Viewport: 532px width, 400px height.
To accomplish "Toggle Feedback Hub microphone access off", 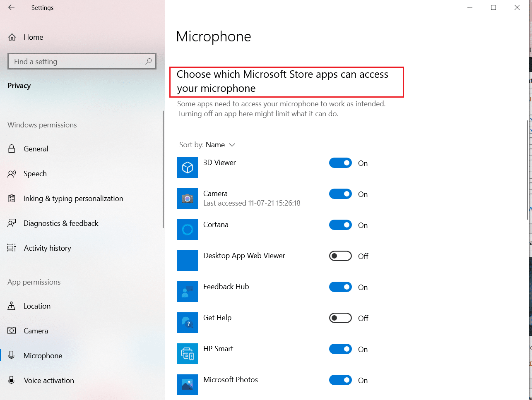I will [340, 287].
